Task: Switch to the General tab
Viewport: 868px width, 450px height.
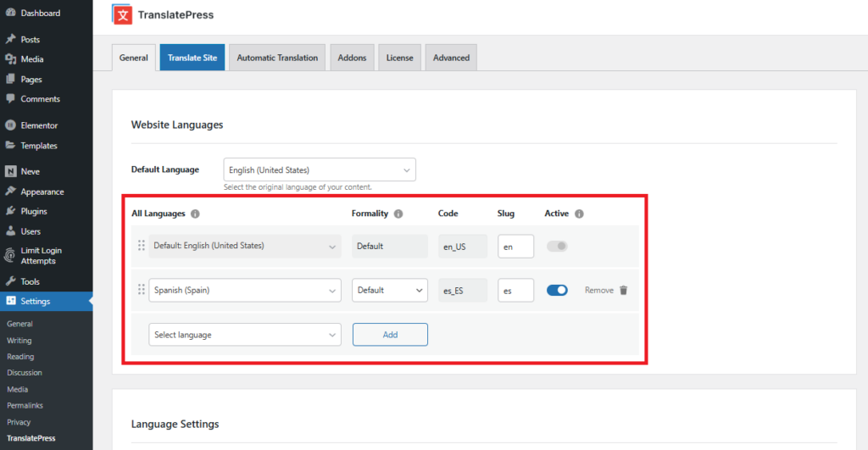Action: click(x=133, y=58)
